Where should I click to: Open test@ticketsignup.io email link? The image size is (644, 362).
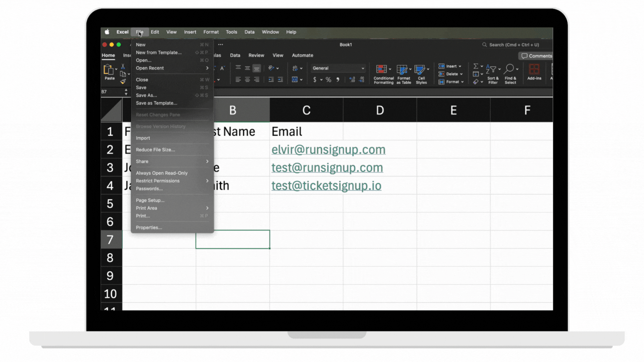coord(326,186)
